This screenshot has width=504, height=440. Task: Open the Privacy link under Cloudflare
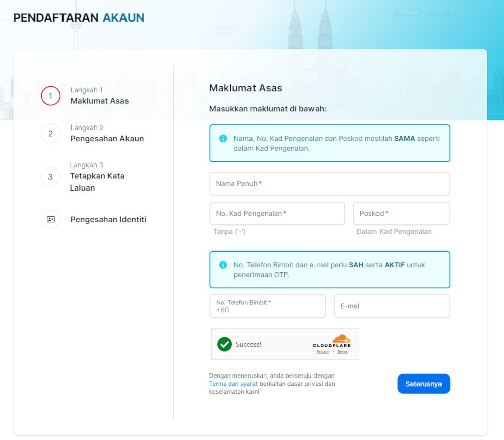point(322,352)
